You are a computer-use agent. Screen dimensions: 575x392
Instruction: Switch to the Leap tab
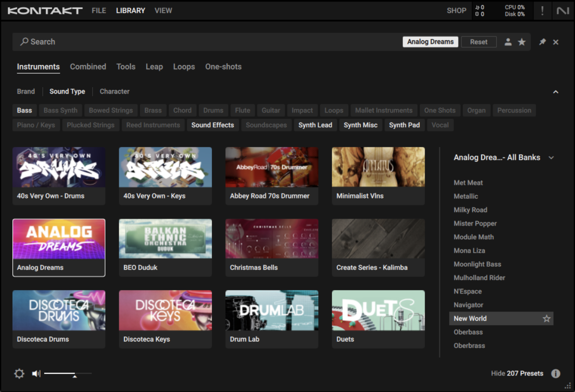pos(154,67)
